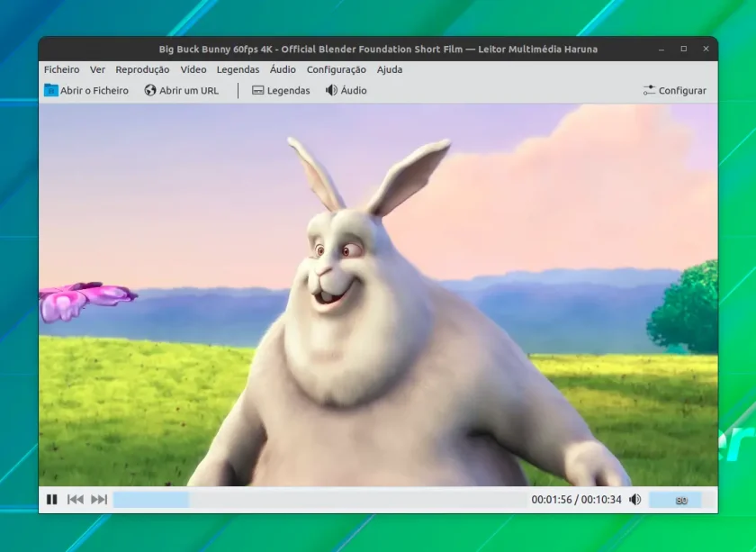This screenshot has width=756, height=552.
Task: Click the seek bar to jump ahead
Action: [x=319, y=500]
